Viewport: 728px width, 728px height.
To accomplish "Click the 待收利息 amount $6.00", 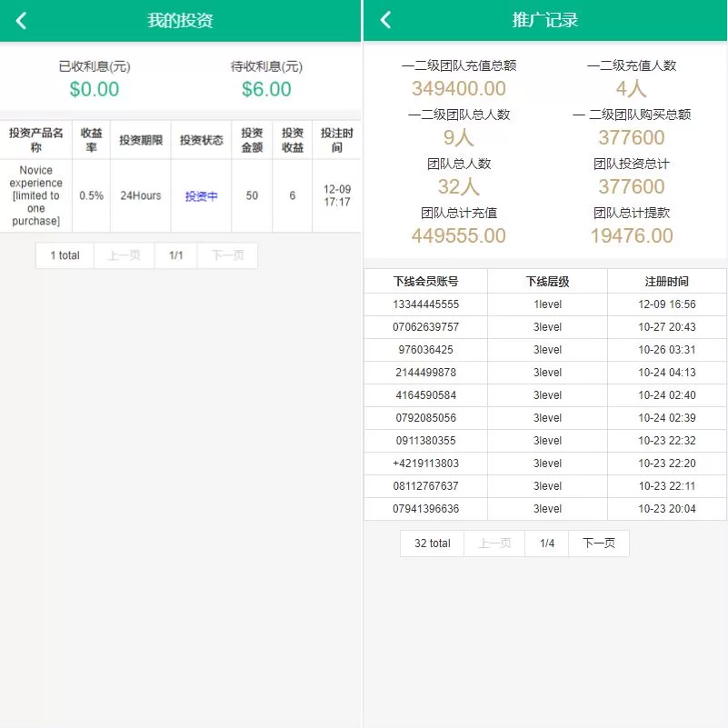I will [266, 89].
